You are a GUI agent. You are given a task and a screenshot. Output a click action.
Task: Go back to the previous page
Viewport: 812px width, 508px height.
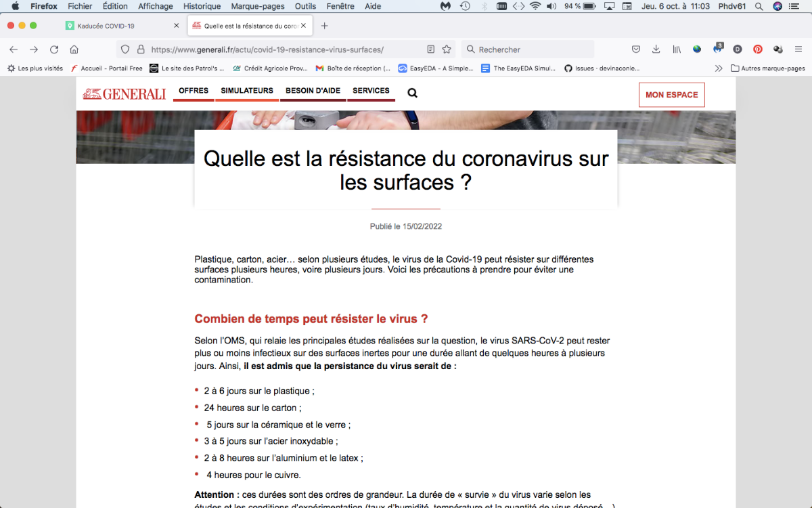14,49
